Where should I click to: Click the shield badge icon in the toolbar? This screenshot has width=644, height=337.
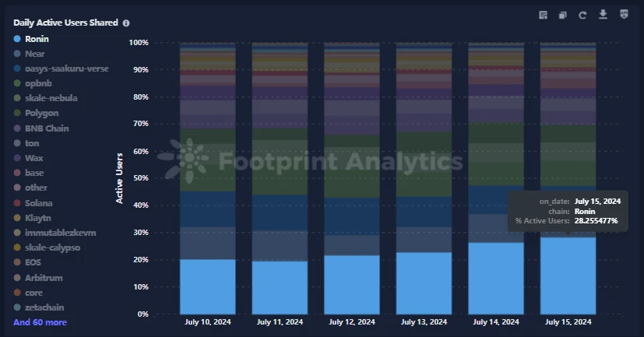tap(624, 14)
